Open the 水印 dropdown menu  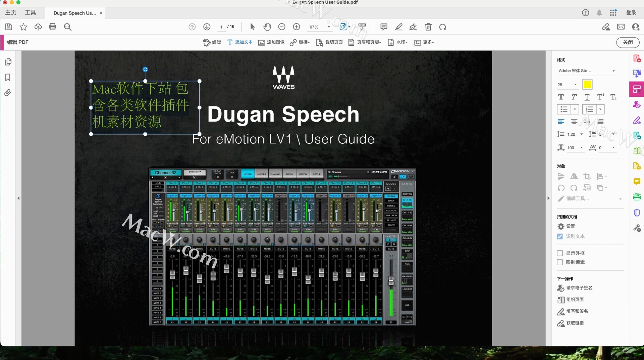[398, 42]
